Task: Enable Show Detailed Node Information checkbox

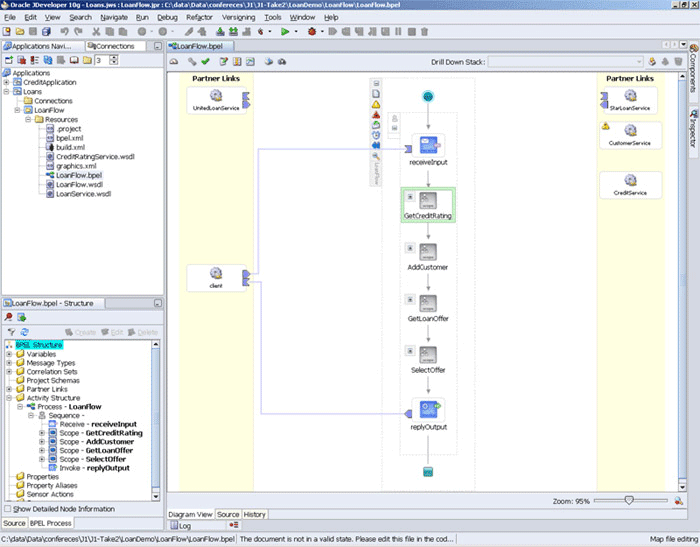Action: coord(8,509)
